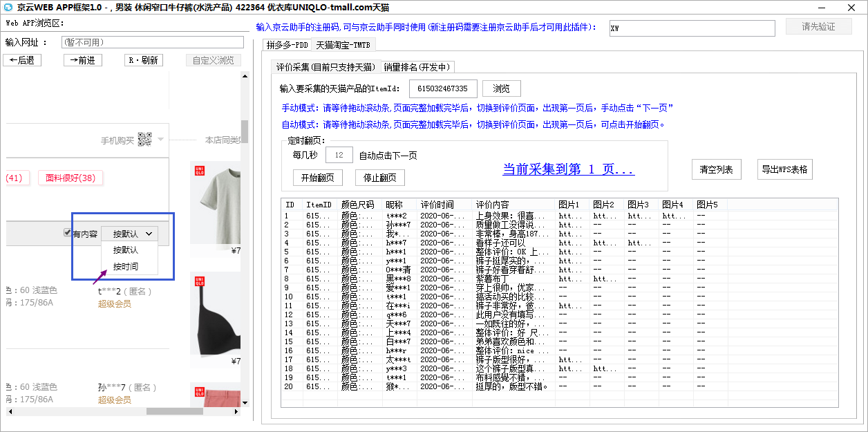Viewport: 868px width, 432px height.
Task: Switch to the 拼多多-PDD tab
Action: (x=287, y=45)
